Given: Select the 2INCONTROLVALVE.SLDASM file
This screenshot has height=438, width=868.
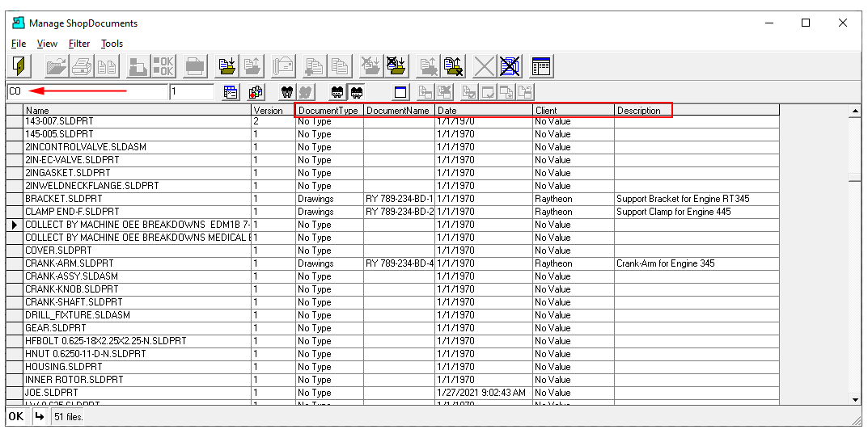Looking at the screenshot, I should click(x=86, y=146).
